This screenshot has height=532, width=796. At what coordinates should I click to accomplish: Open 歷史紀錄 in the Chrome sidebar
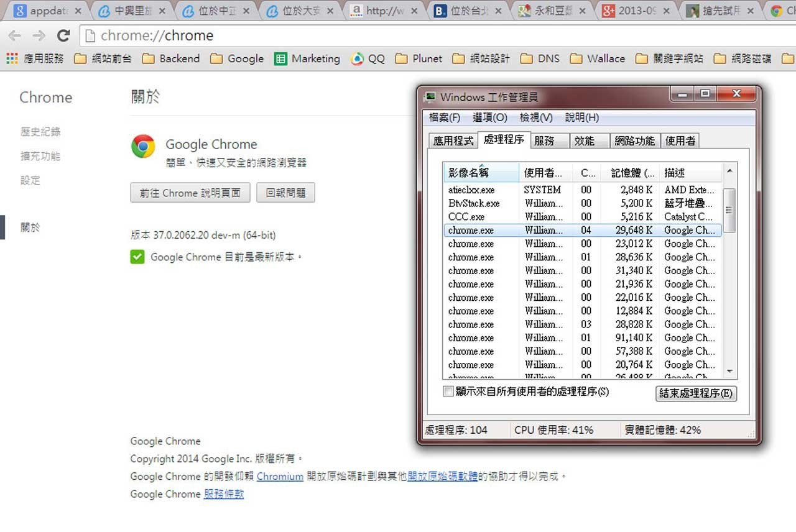(x=40, y=132)
